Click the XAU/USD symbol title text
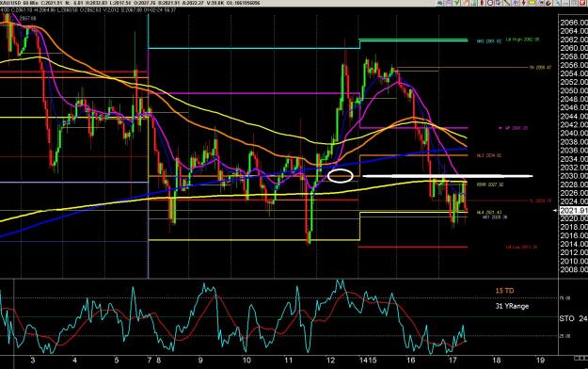The image size is (588, 369). [11, 3]
